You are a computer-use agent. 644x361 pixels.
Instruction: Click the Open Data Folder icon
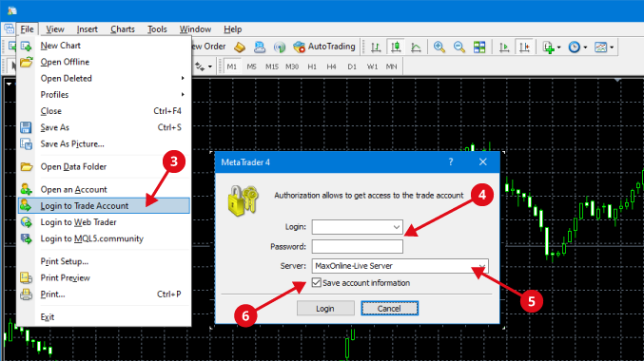coord(26,166)
